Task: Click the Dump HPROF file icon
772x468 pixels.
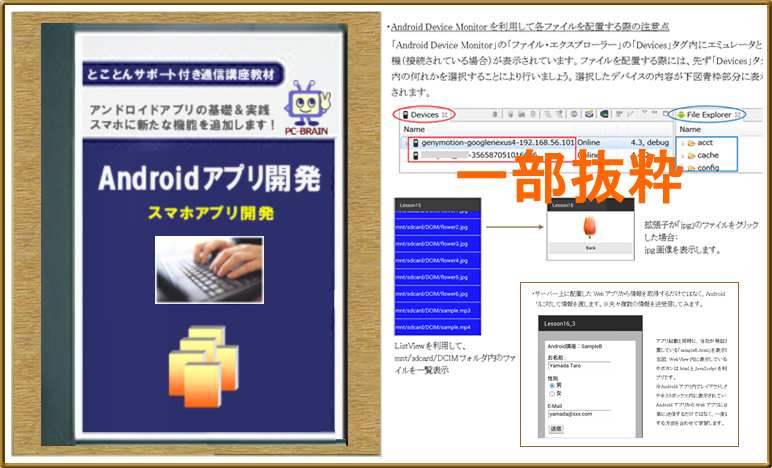Action: click(521, 115)
